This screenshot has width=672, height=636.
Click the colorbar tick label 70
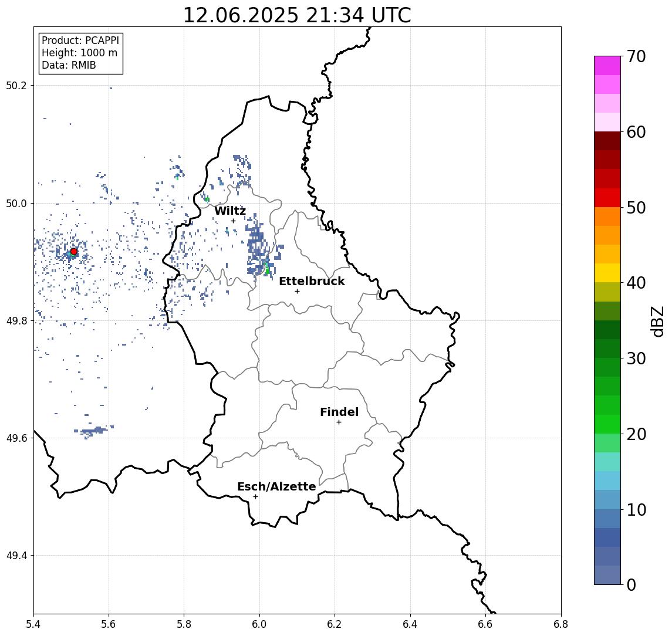coord(636,56)
